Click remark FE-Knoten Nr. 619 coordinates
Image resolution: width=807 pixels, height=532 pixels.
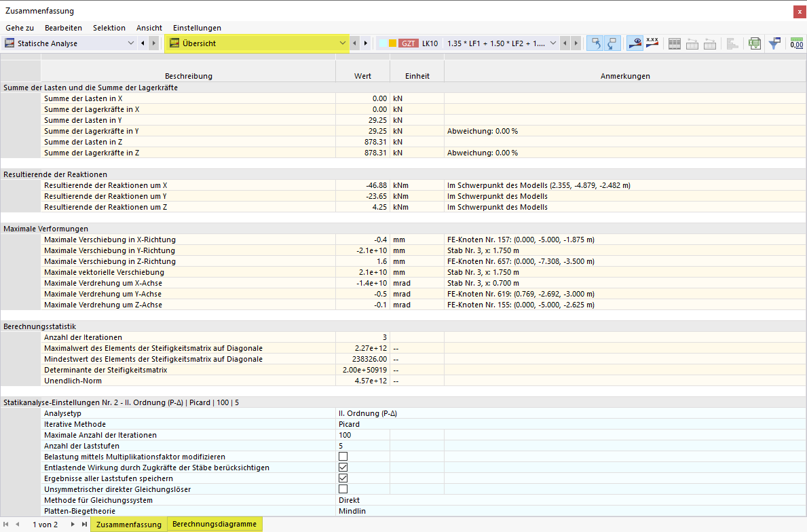pyautogui.click(x=521, y=294)
